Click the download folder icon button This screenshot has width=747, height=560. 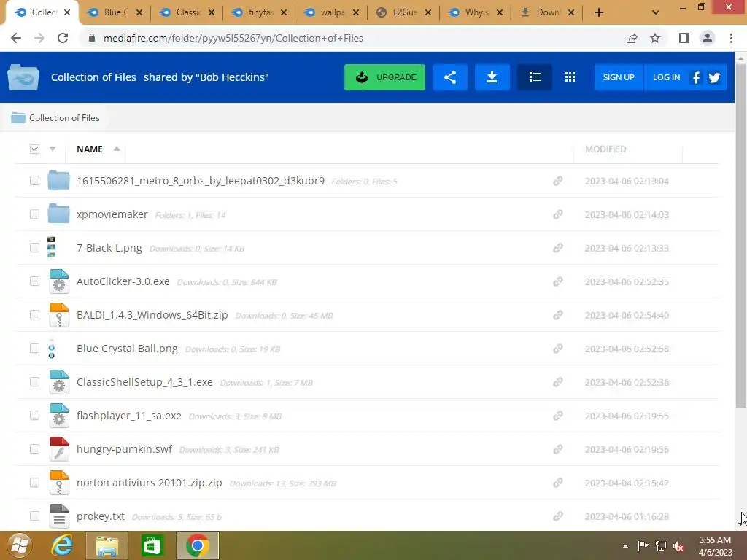492,77
